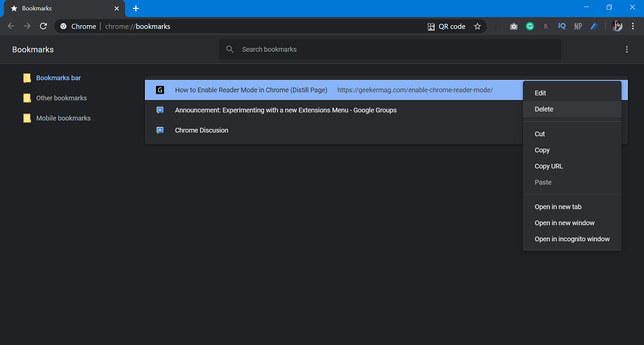Open the Other bookmarks folder
This screenshot has width=644, height=345.
tap(61, 98)
